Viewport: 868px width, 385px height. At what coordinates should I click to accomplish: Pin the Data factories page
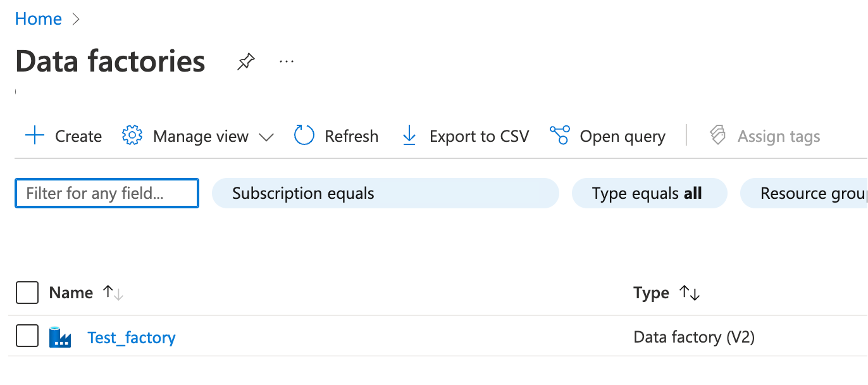(x=245, y=61)
